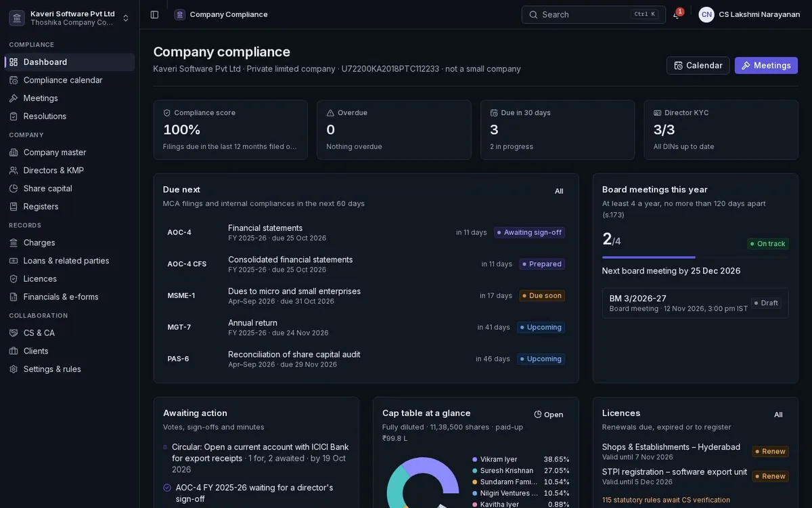Image resolution: width=812 pixels, height=508 pixels.
Task: Click the Due soon status badge
Action: click(x=542, y=295)
